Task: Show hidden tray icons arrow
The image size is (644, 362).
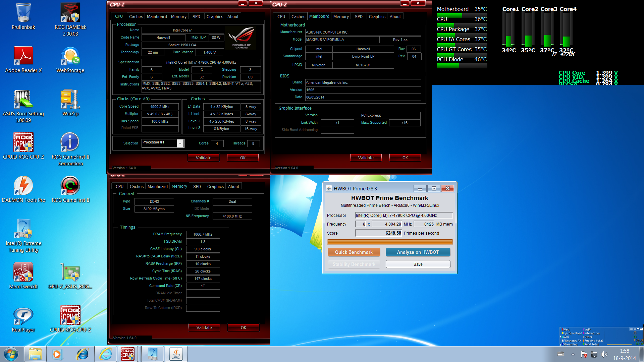Action: coord(573,354)
